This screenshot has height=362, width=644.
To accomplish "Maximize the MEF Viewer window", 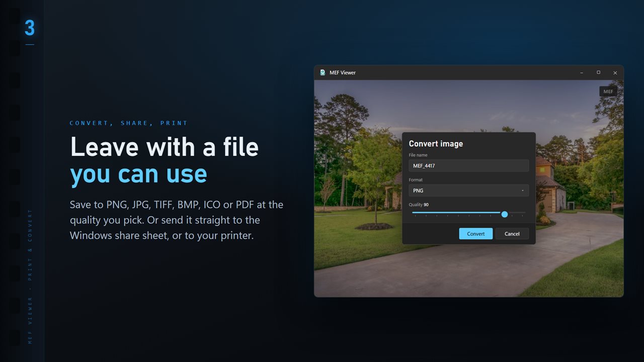I will tap(598, 73).
